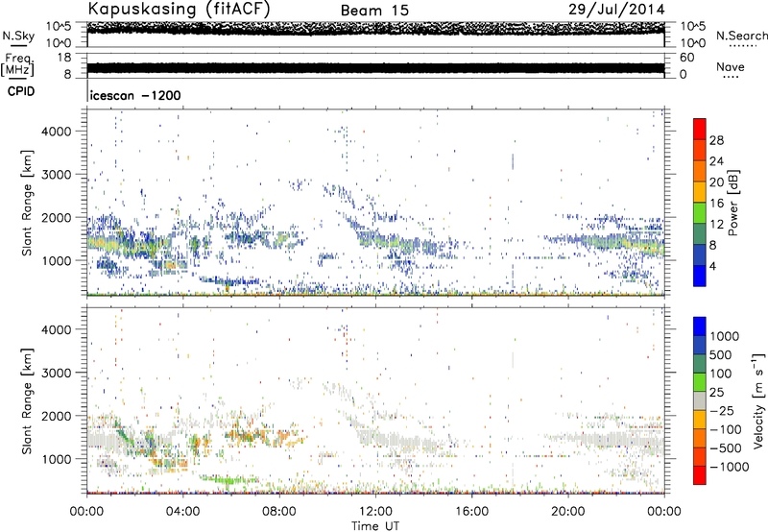Click the 28 label on Power colour bar

[716, 140]
